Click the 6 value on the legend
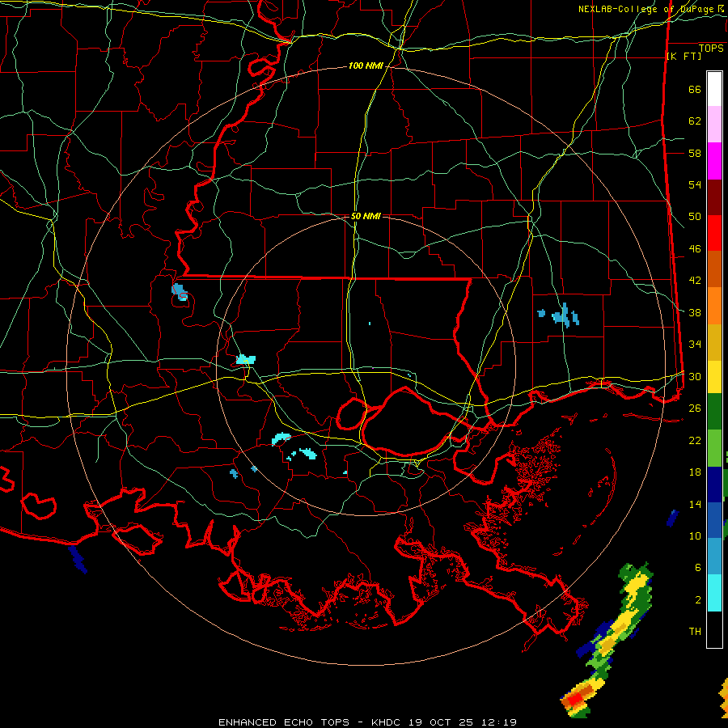728x728 pixels. (x=698, y=567)
